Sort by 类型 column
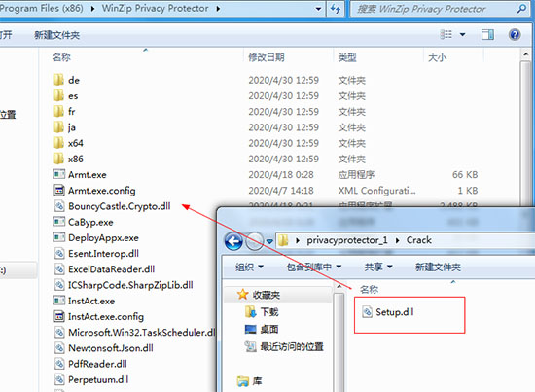Screen dimensions: 535x392 point(347,57)
